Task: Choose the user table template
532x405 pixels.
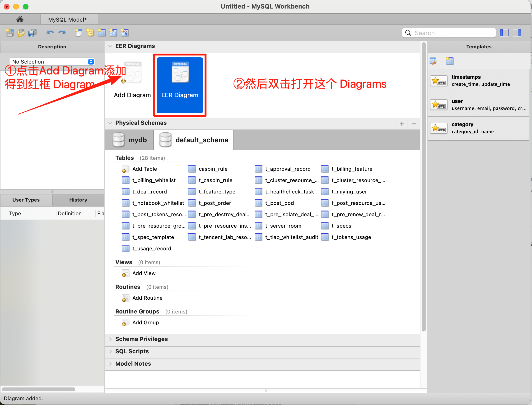Action: (x=479, y=105)
